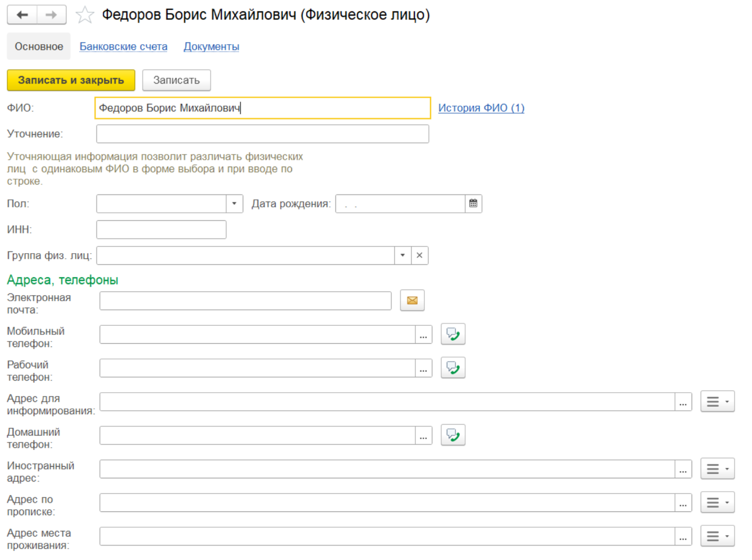Viewport: 752px width, 560px height.
Task: Click the back navigation arrow
Action: pos(22,15)
